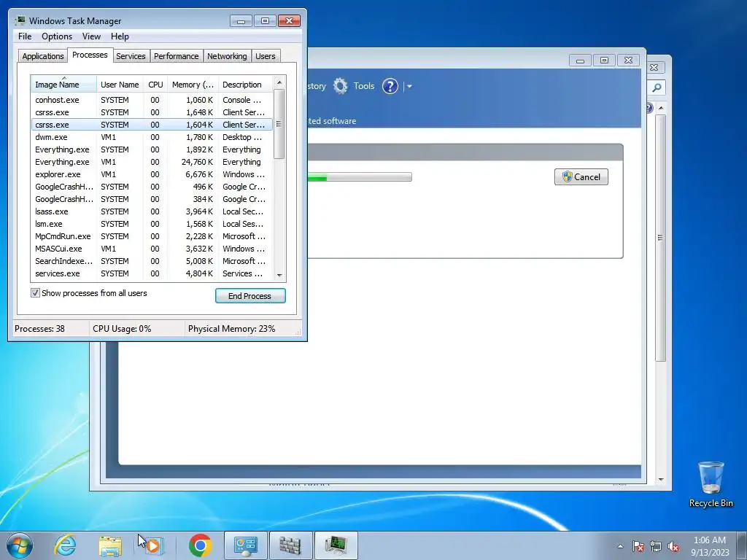This screenshot has height=560, width=747.
Task: Sort by the User Name column header
Action: pos(120,85)
